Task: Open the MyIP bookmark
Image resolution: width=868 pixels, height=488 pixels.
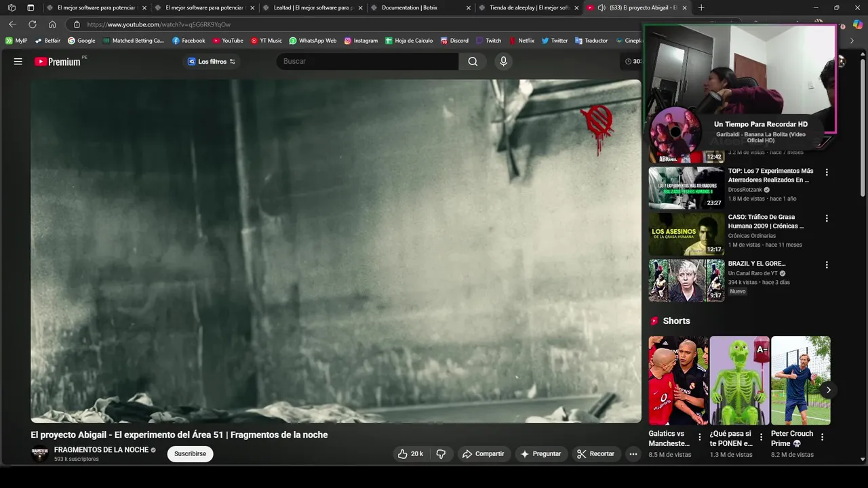Action: coord(16,41)
